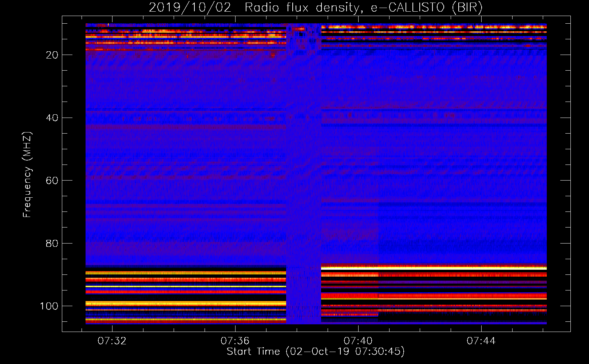Click the '20' frequency tick label
This screenshot has width=589, height=364.
coord(52,55)
